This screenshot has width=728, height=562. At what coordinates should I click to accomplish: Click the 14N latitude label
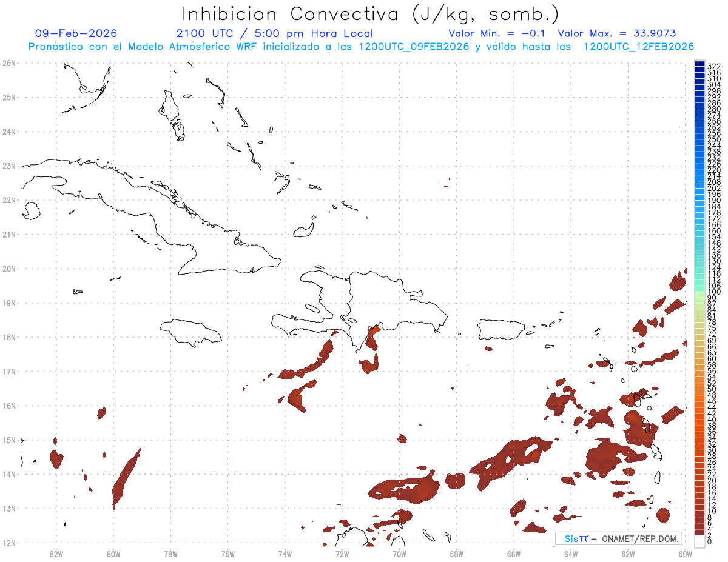point(8,474)
